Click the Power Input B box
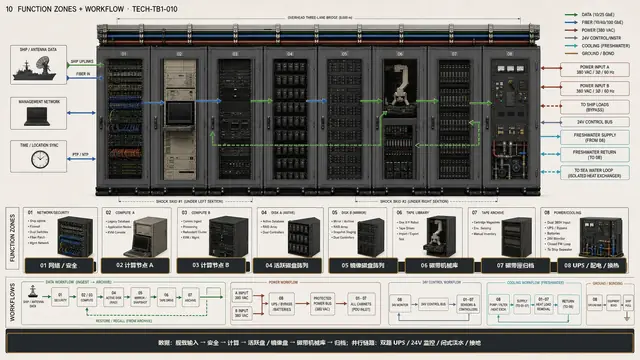The height and width of the screenshot is (360, 640). pyautogui.click(x=594, y=89)
